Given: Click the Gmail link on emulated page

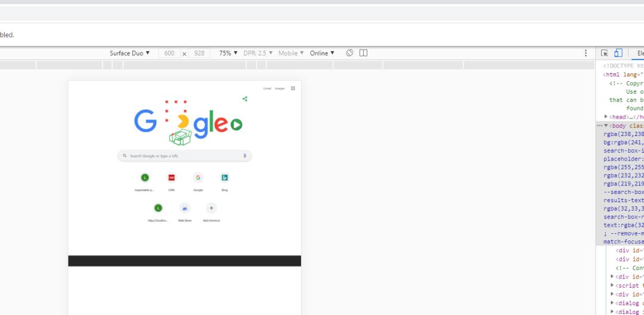Looking at the screenshot, I should (x=267, y=88).
